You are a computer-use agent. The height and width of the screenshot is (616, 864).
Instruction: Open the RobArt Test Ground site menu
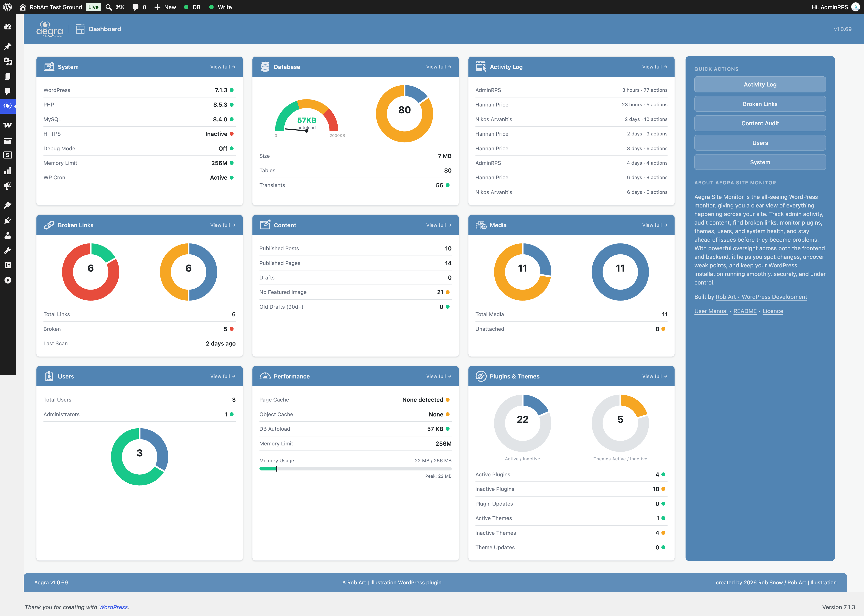[x=51, y=7]
